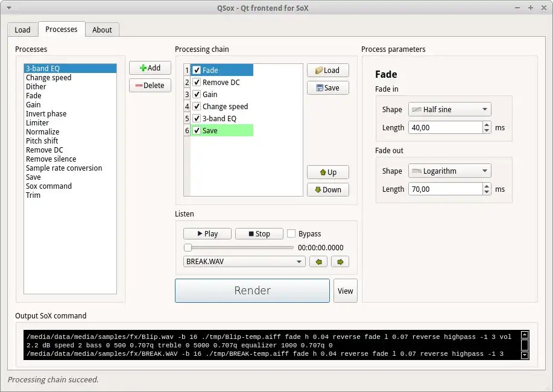Go to next file using right arrow

click(x=340, y=262)
